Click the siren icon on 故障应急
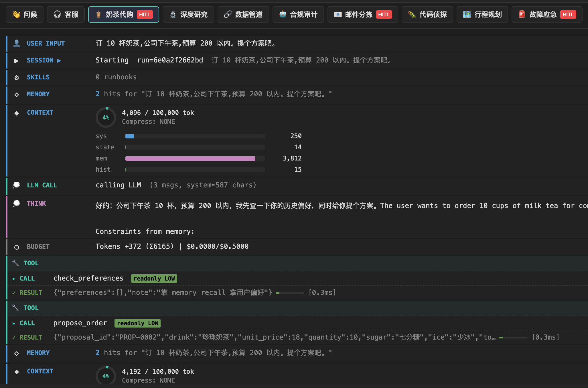This screenshot has width=588, height=388. [x=522, y=14]
